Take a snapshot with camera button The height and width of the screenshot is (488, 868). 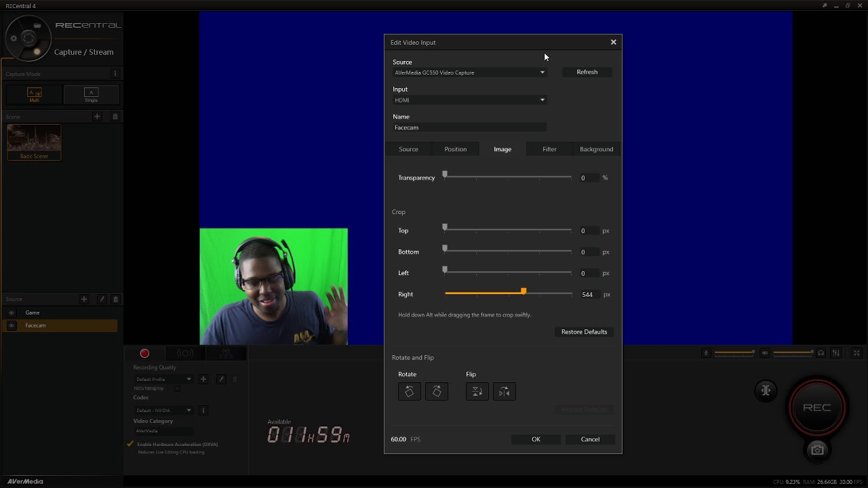[x=817, y=450]
